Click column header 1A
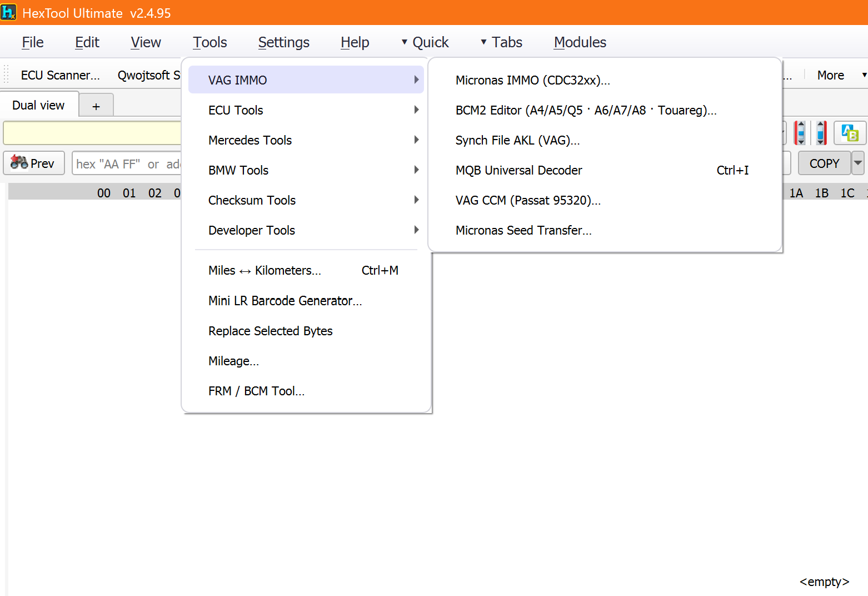The image size is (868, 596). pos(796,192)
